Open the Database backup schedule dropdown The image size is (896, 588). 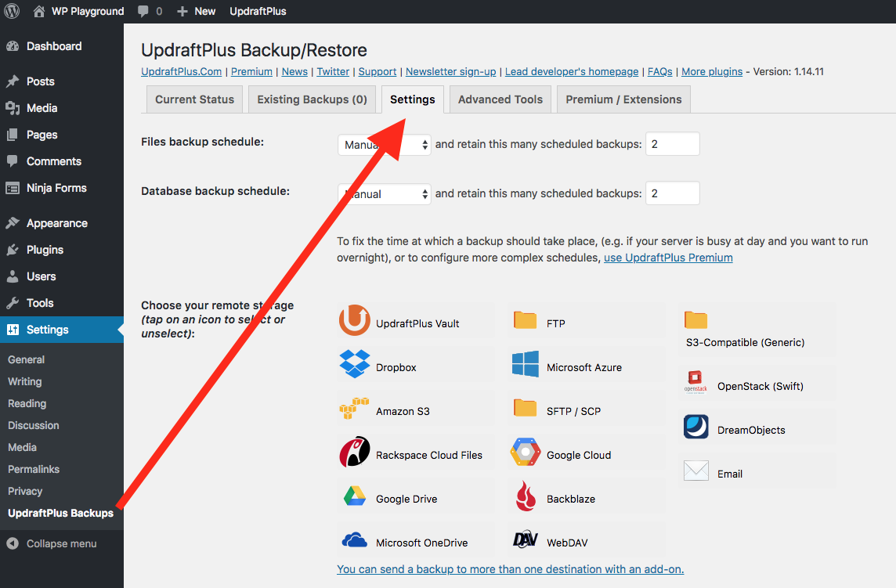pos(384,193)
